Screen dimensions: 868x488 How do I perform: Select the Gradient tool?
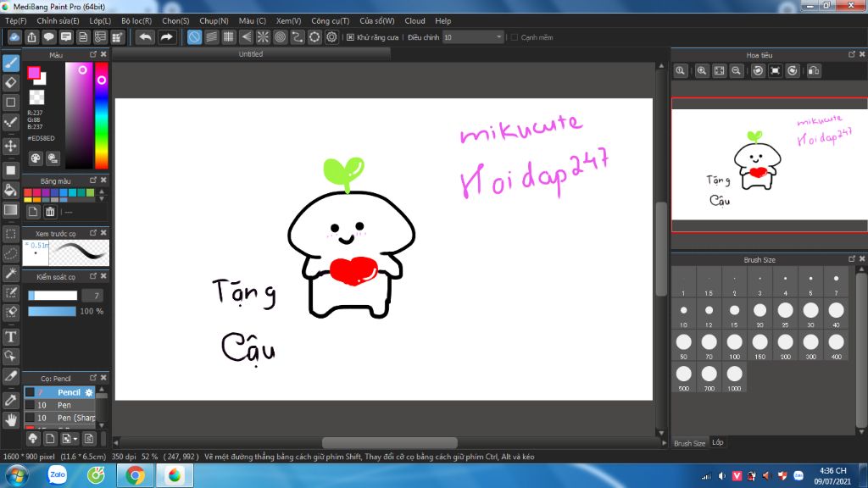pyautogui.click(x=11, y=210)
